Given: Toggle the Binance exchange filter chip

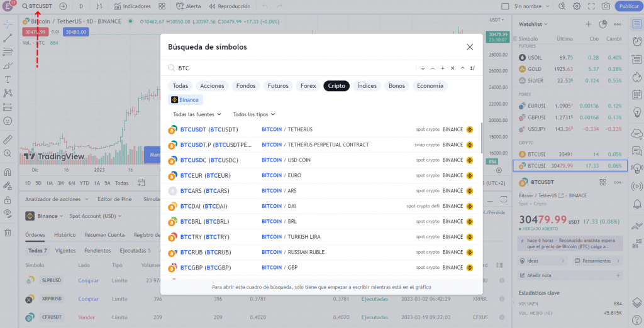Looking at the screenshot, I should 186,100.
